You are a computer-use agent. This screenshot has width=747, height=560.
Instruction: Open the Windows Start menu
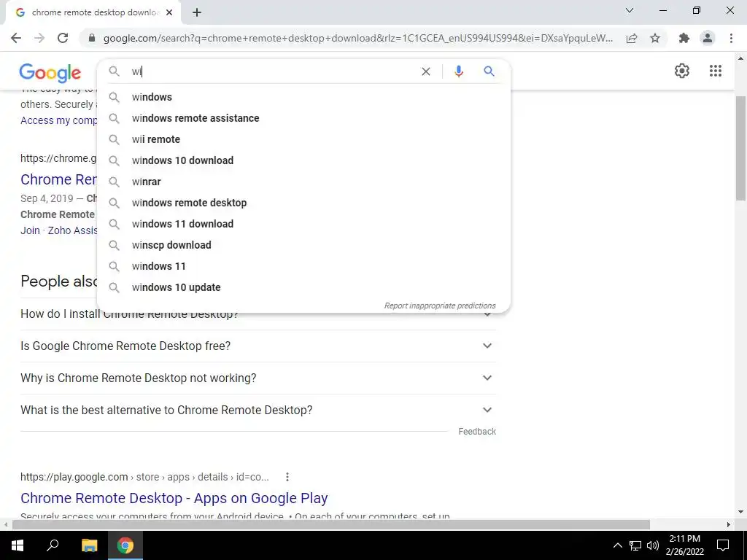pos(18,545)
